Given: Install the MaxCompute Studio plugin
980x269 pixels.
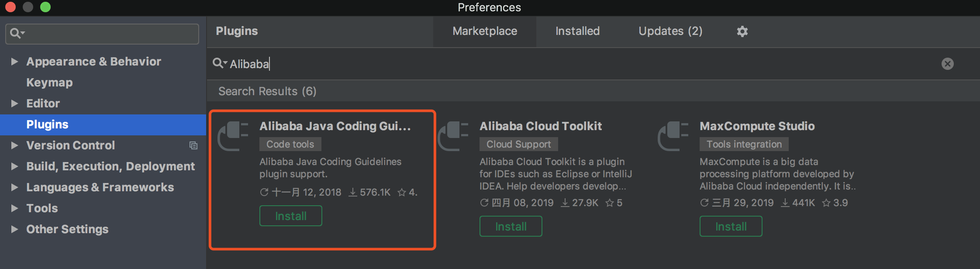Looking at the screenshot, I should point(731,227).
